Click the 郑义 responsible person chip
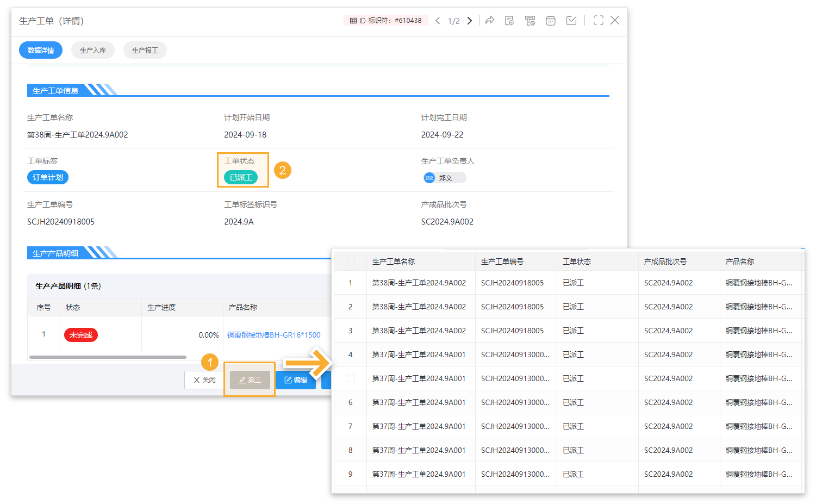Image resolution: width=816 pixels, height=504 pixels. [x=444, y=178]
